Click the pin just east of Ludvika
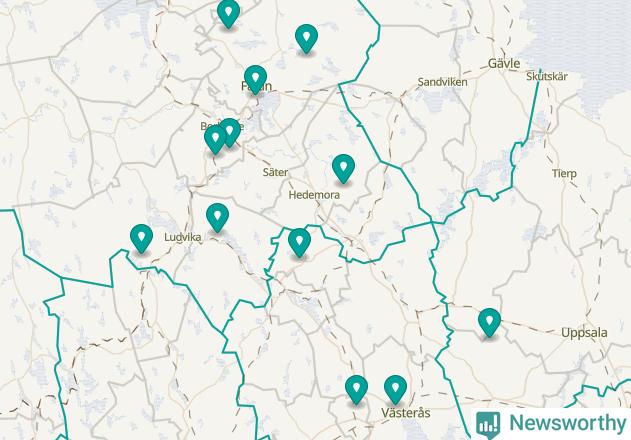Viewport: 631px width, 440px height. [217, 217]
